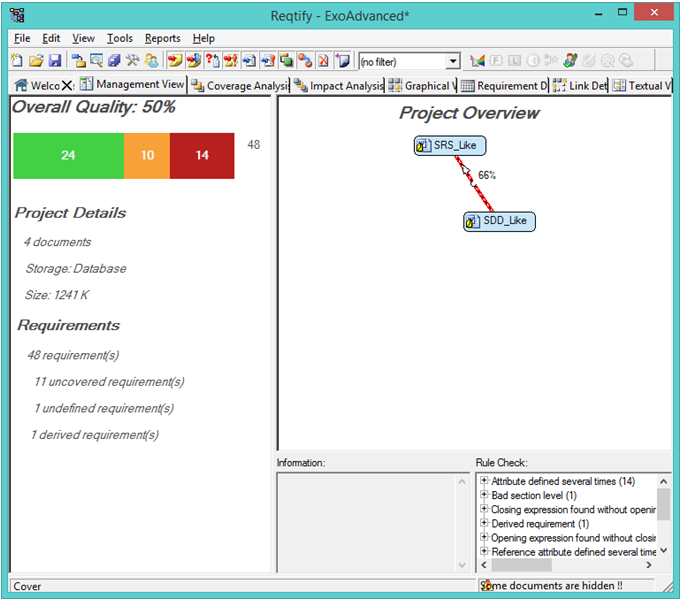Open the Reports menu

pos(162,38)
